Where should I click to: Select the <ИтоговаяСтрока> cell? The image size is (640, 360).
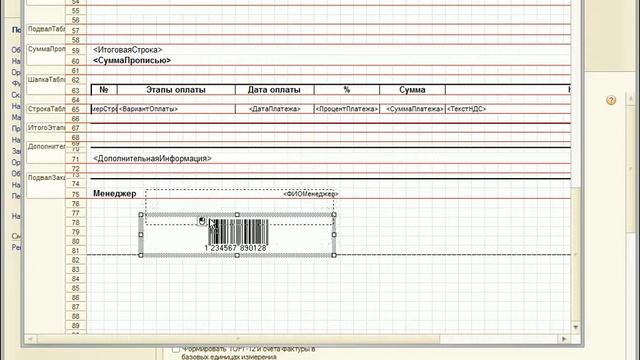(127, 50)
